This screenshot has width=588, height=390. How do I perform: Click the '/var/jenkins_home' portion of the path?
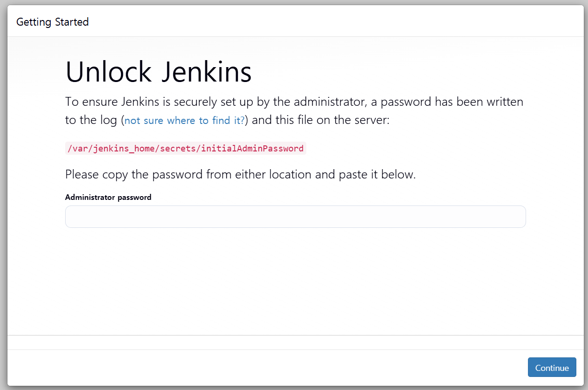pos(111,149)
